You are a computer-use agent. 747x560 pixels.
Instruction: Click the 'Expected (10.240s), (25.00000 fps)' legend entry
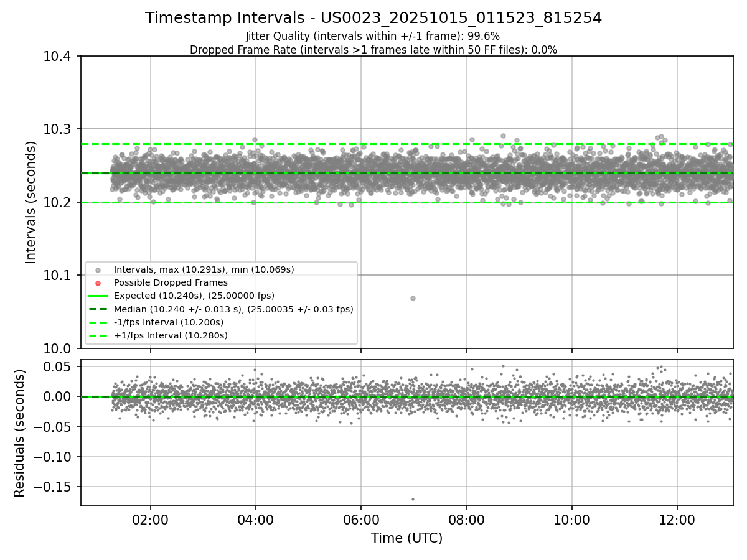(194, 296)
